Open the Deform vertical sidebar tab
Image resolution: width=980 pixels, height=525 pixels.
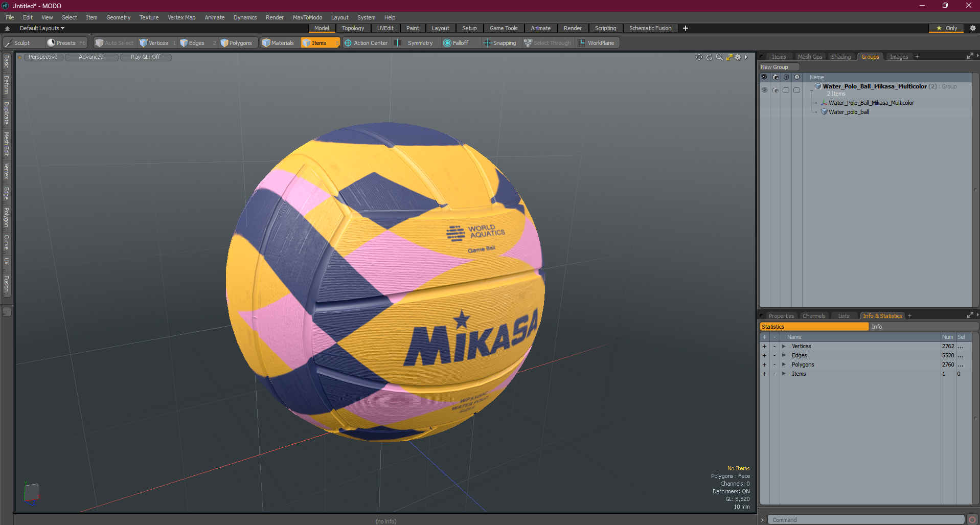7,85
